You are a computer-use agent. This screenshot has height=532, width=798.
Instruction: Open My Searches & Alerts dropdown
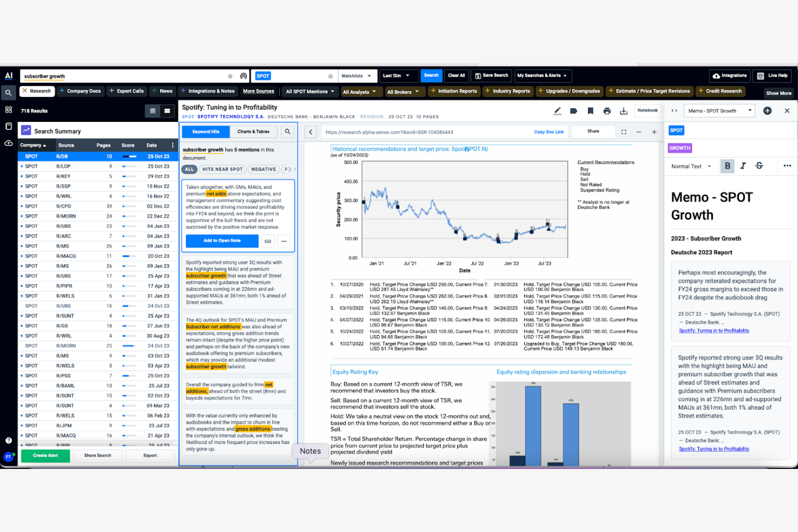[542, 76]
